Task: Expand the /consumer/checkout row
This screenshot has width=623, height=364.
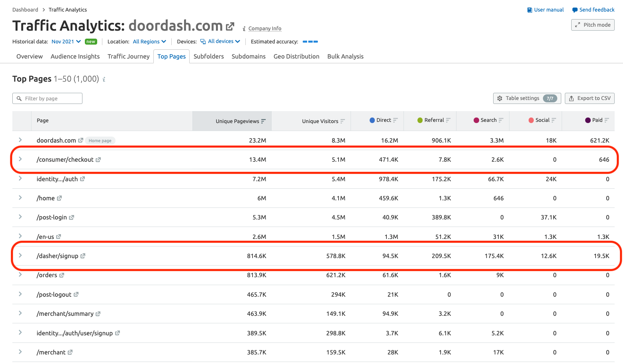Action: click(x=20, y=159)
